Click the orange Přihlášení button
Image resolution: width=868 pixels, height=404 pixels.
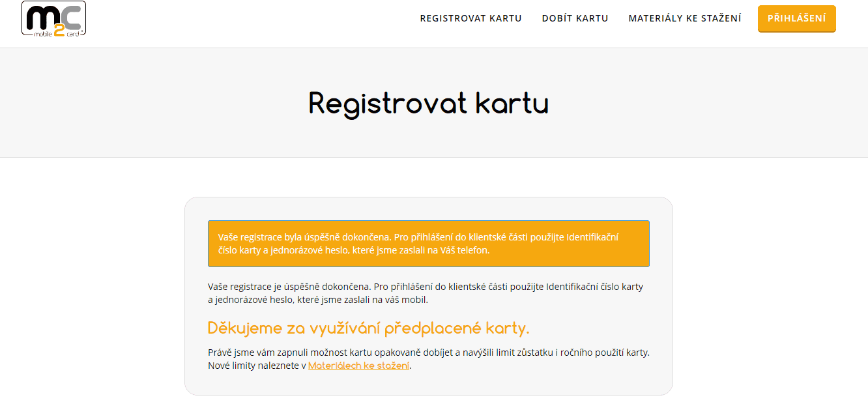coord(796,18)
